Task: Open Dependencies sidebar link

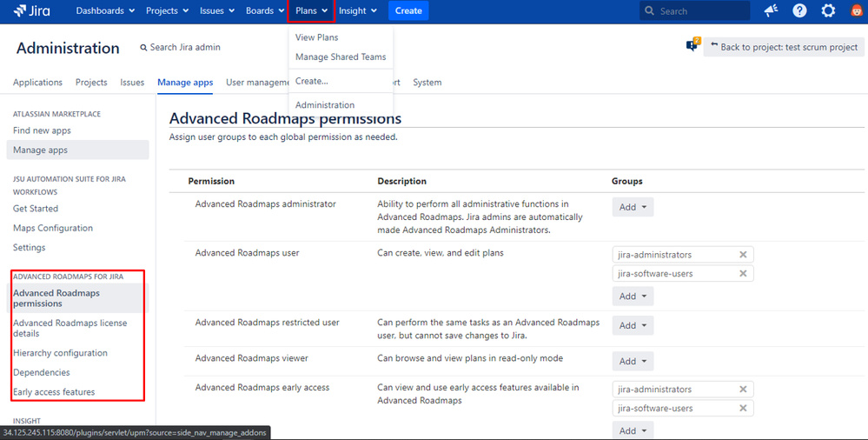Action: (x=42, y=372)
